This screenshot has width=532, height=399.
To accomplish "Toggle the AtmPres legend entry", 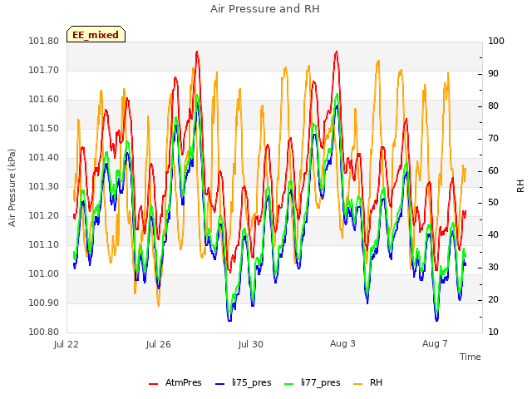I will coord(175,382).
